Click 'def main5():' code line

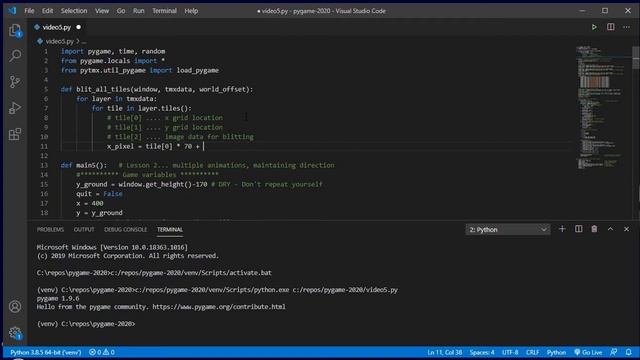(84, 165)
